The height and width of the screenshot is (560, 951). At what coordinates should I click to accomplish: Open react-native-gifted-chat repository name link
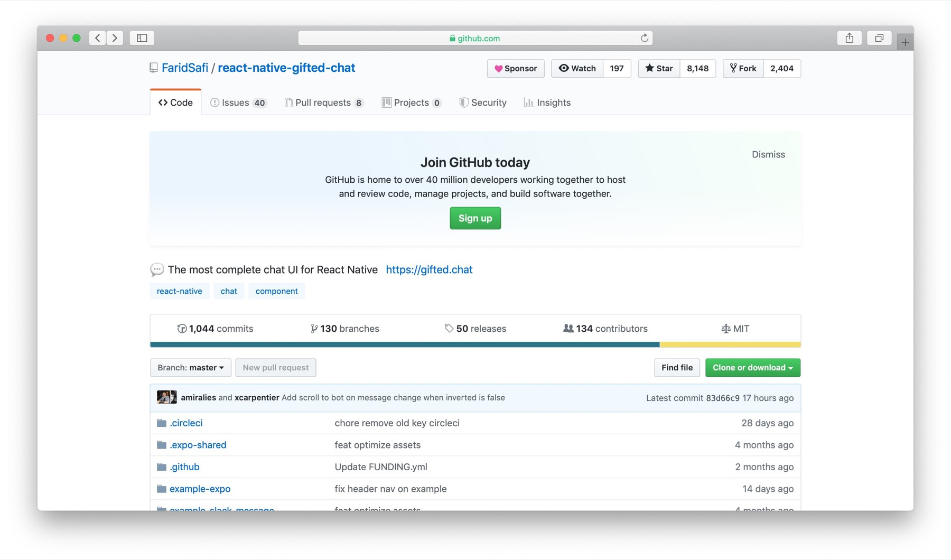(286, 68)
